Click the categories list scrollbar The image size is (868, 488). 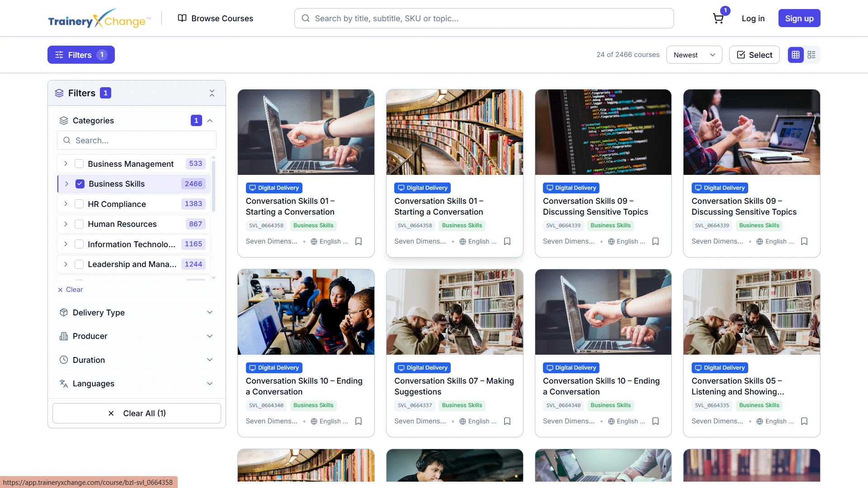[213, 186]
